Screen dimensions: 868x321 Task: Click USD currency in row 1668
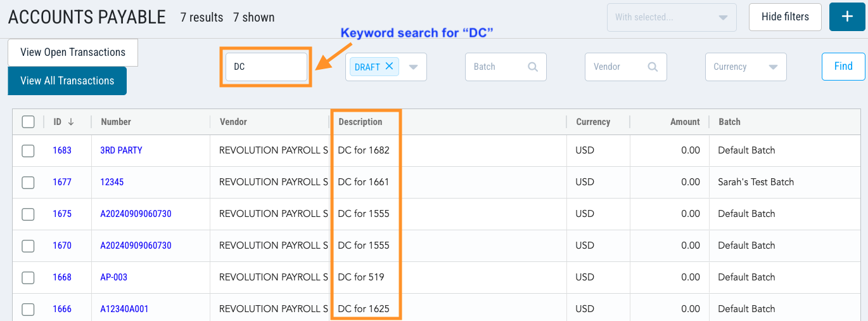tap(585, 277)
